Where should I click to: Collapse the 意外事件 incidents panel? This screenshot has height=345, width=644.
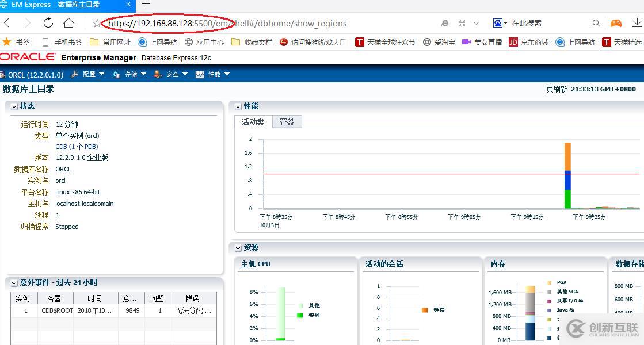click(x=14, y=283)
